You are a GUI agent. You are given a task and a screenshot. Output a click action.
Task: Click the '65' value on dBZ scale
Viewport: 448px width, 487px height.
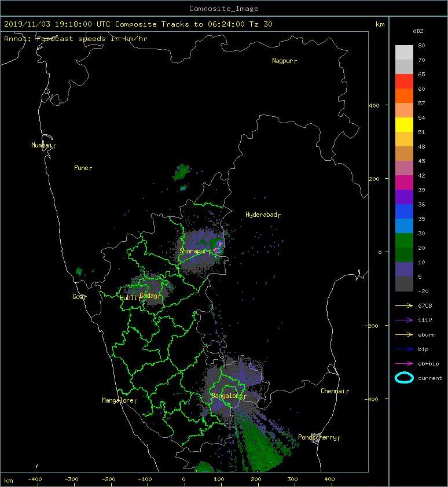coord(421,74)
